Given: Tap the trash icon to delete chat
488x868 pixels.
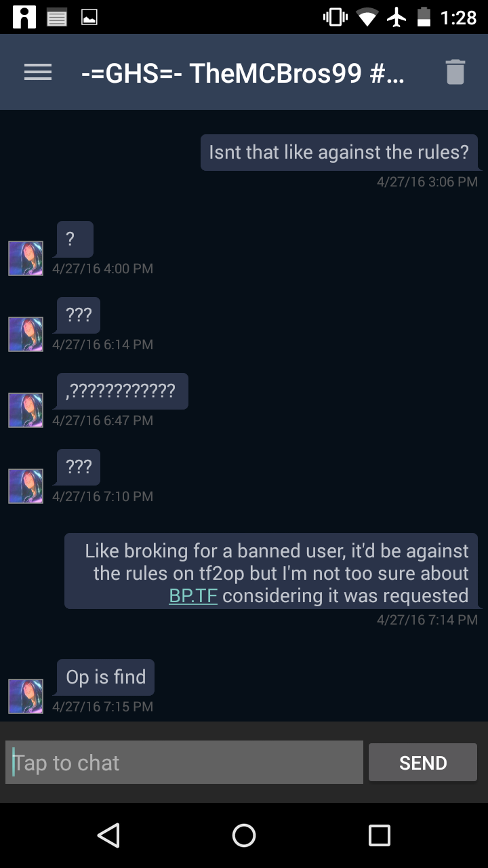Looking at the screenshot, I should coord(455,72).
